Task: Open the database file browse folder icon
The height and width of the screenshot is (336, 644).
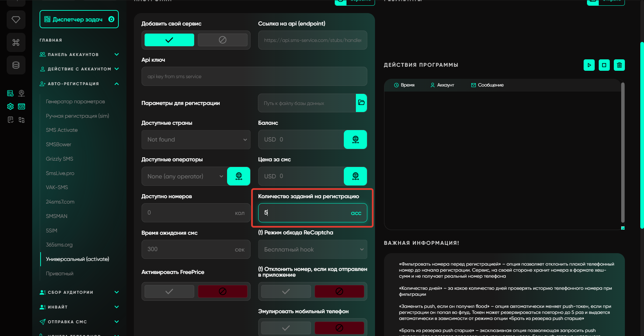Action: [361, 103]
